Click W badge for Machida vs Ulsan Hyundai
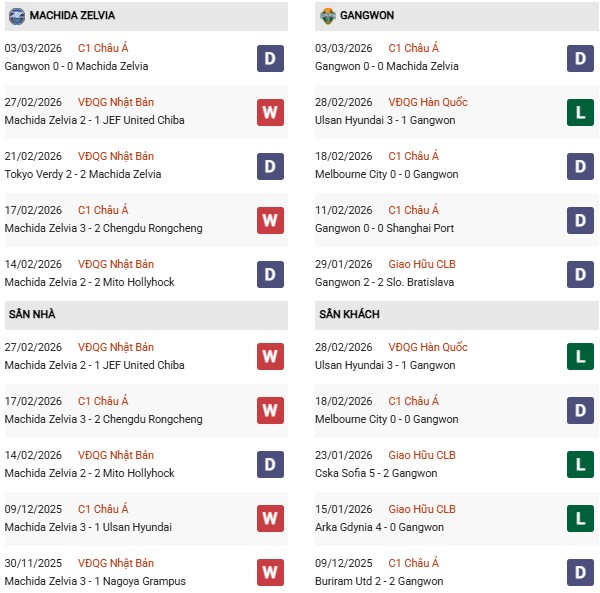 point(270,518)
